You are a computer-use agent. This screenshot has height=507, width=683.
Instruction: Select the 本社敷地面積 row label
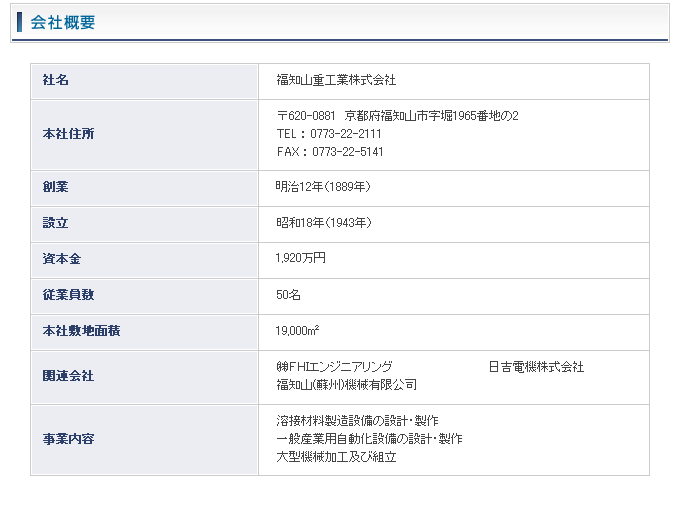81,331
